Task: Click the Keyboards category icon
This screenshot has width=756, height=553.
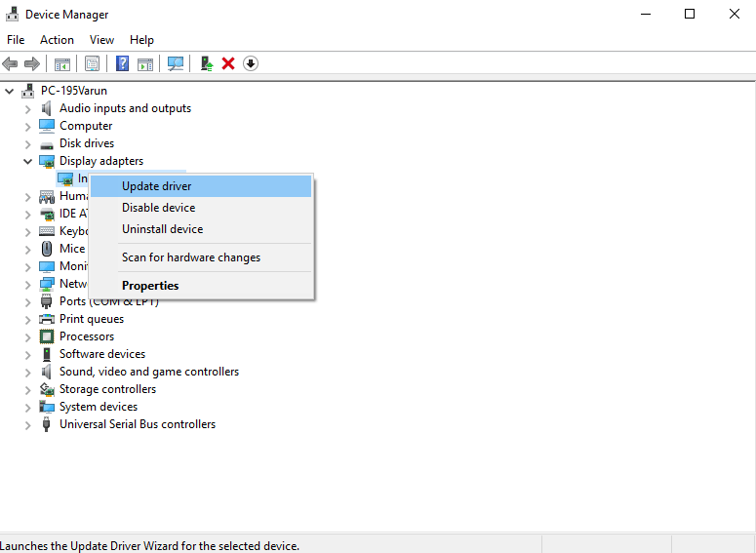Action: click(x=47, y=231)
